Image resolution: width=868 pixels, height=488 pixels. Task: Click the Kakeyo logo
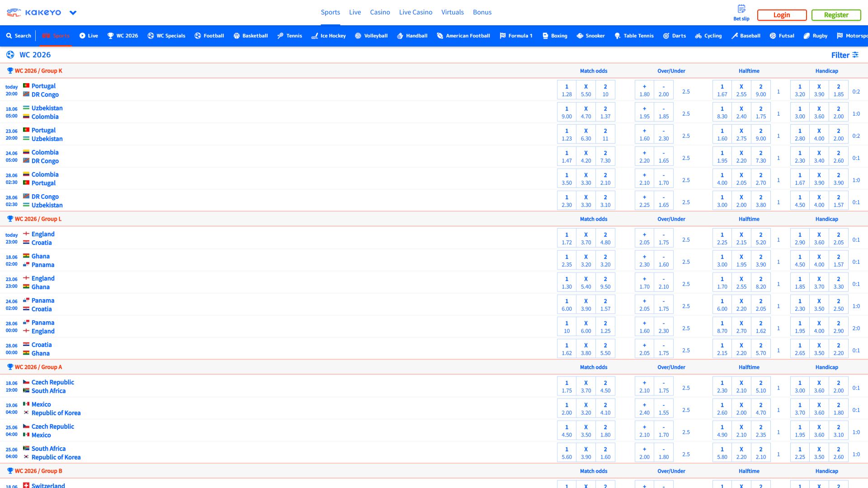pyautogui.click(x=34, y=13)
